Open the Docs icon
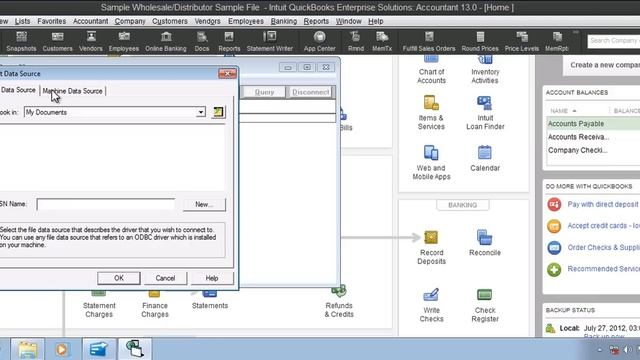Image resolution: width=640 pixels, height=360 pixels. point(202,41)
